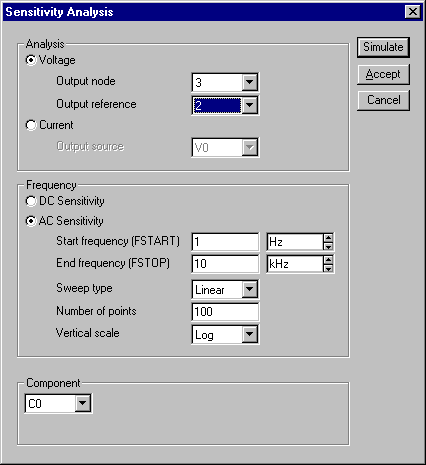This screenshot has height=465, width=426.
Task: Close the Sensitivity Analysis dialog
Action: pos(413,12)
